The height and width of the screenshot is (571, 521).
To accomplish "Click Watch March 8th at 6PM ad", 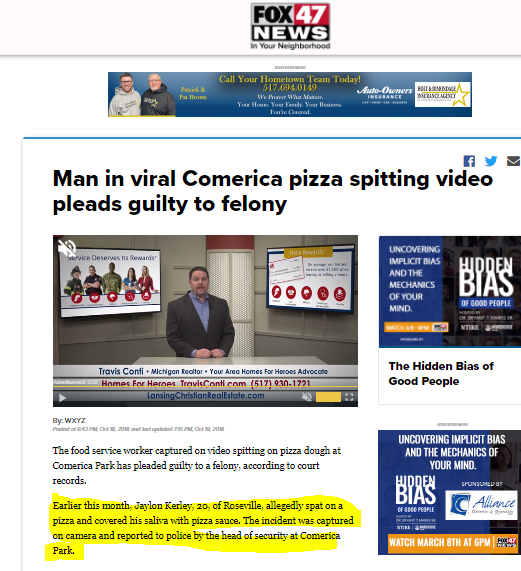I will point(439,542).
